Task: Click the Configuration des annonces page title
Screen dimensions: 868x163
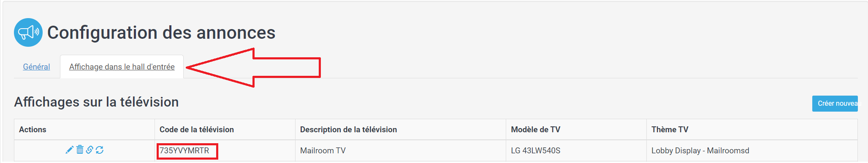Action: (x=161, y=33)
